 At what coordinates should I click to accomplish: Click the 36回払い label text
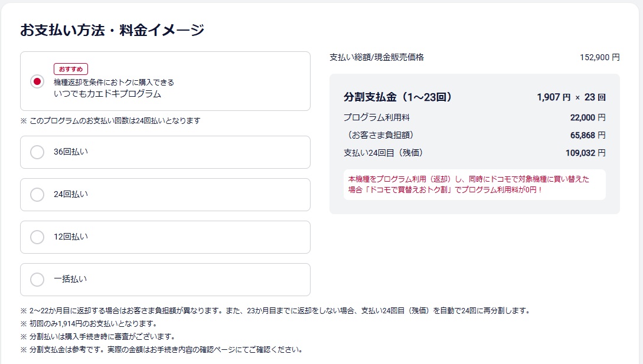pyautogui.click(x=70, y=152)
